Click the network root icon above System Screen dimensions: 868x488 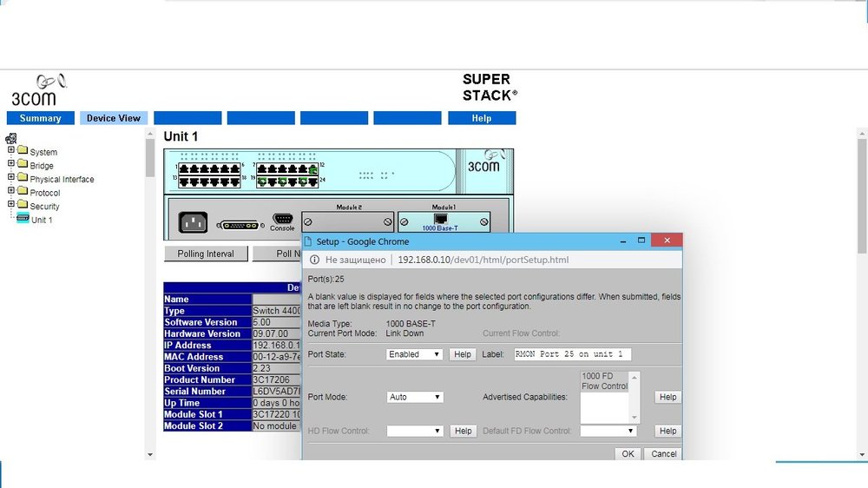[11, 138]
